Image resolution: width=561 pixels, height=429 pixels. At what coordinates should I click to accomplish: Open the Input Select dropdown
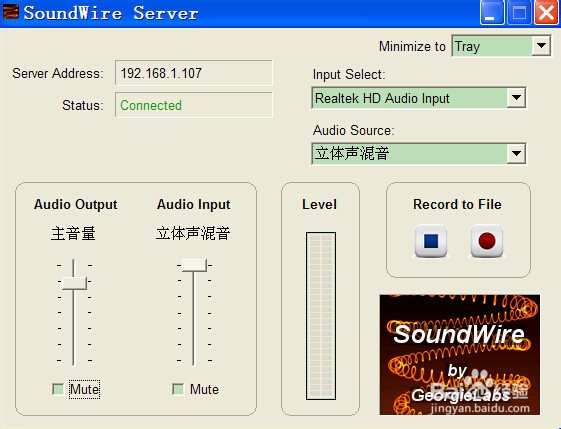coord(419,98)
